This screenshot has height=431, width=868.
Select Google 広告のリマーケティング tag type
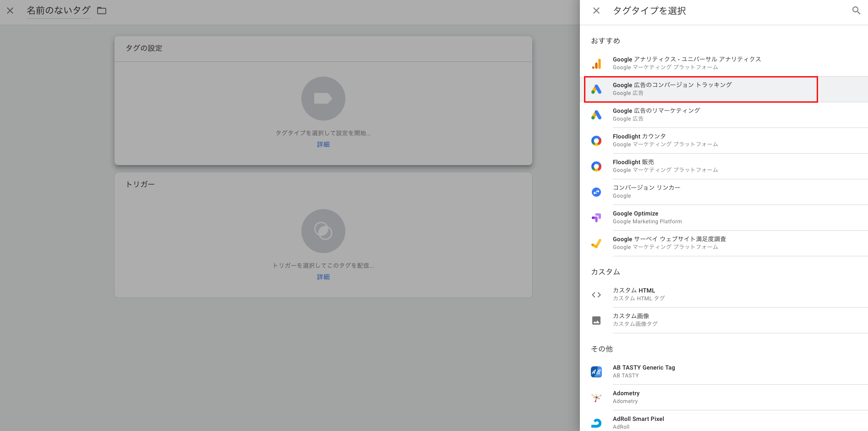click(x=656, y=115)
